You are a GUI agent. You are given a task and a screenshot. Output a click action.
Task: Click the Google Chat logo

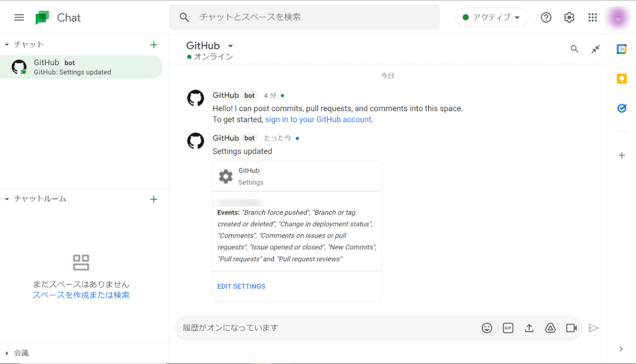[42, 18]
